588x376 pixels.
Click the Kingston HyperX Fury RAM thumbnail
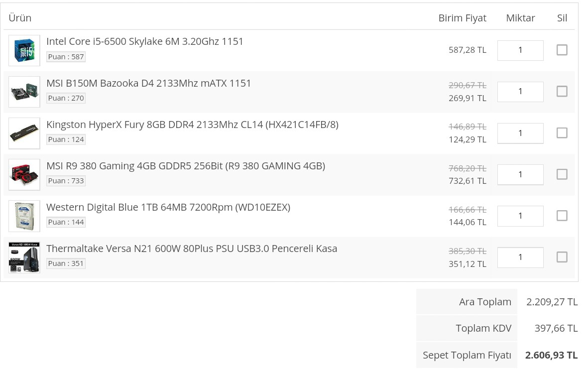[x=24, y=133]
